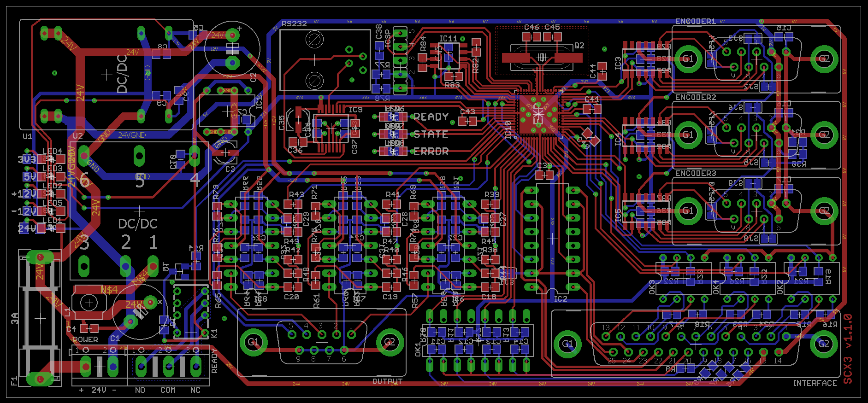Select G2 mounting pad of ENCODER1 connector
The width and height of the screenshot is (868, 403).
tap(824, 58)
